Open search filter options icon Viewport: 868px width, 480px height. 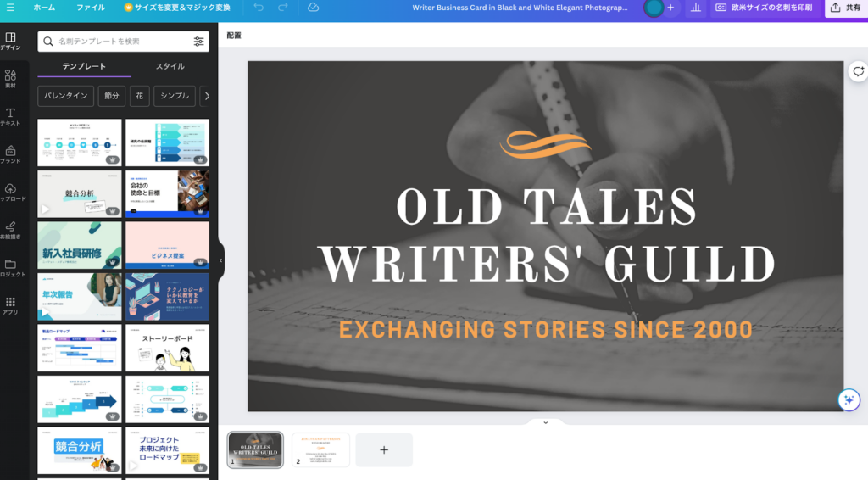[x=198, y=41]
